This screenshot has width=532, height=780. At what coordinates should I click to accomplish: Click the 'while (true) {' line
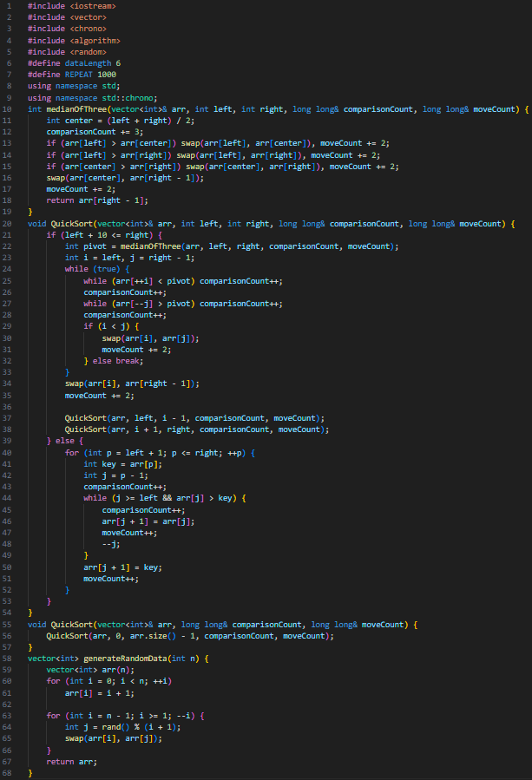(97, 269)
